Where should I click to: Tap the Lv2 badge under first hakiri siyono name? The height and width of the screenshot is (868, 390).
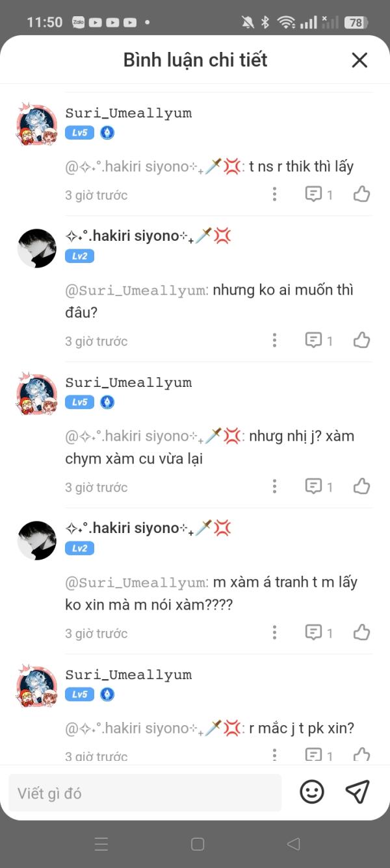pyautogui.click(x=79, y=256)
